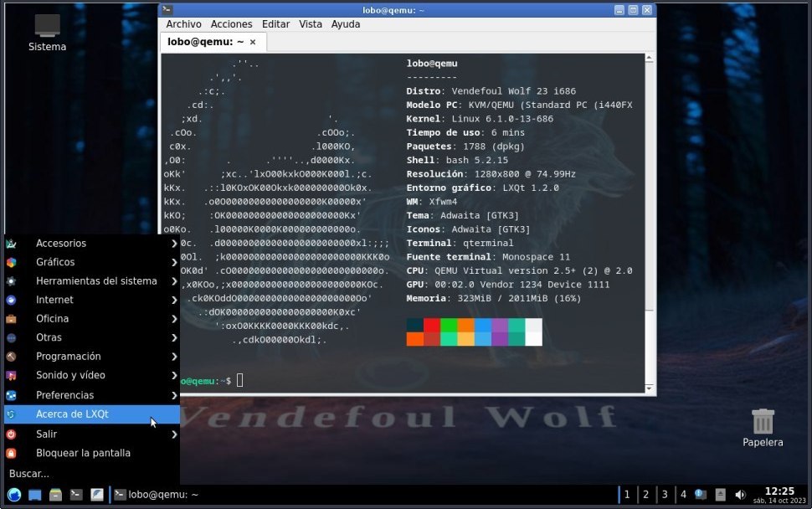The height and width of the screenshot is (509, 812).
Task: Open the Salir menu entry
Action: [91, 434]
